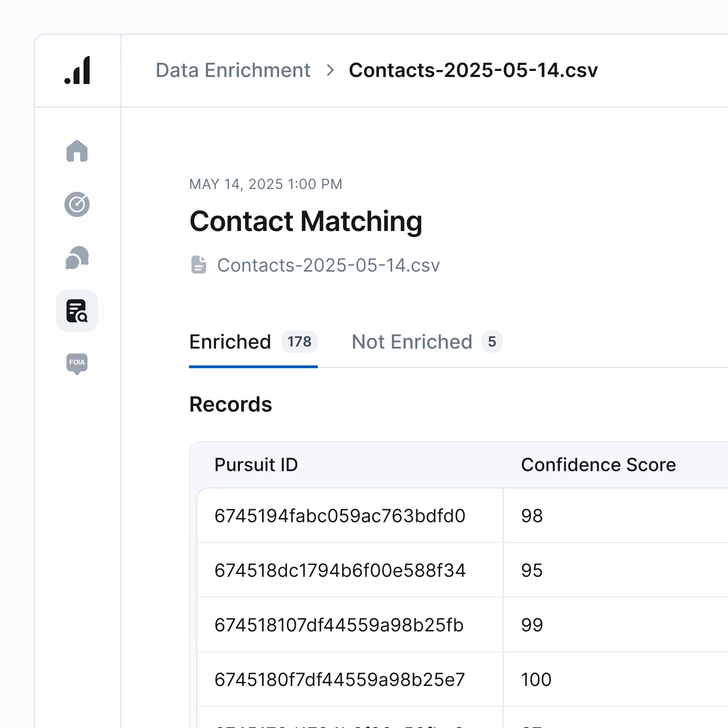The width and height of the screenshot is (728, 728).
Task: Click the bar chart logo at top left
Action: click(x=77, y=71)
